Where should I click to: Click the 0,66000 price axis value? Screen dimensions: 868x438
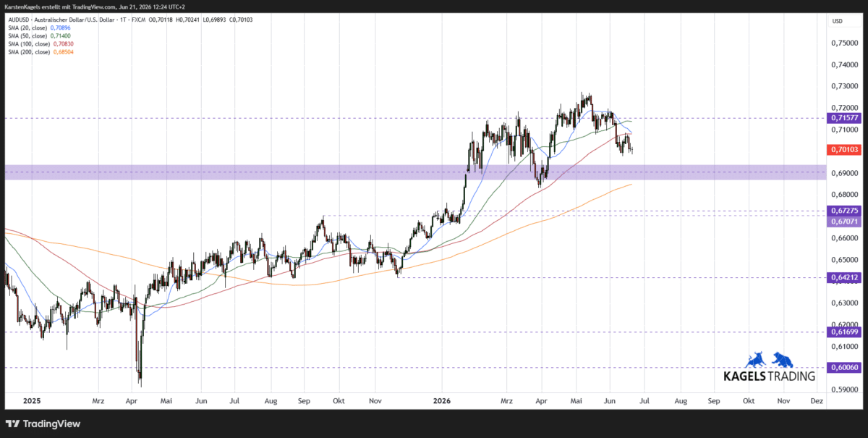coord(845,237)
